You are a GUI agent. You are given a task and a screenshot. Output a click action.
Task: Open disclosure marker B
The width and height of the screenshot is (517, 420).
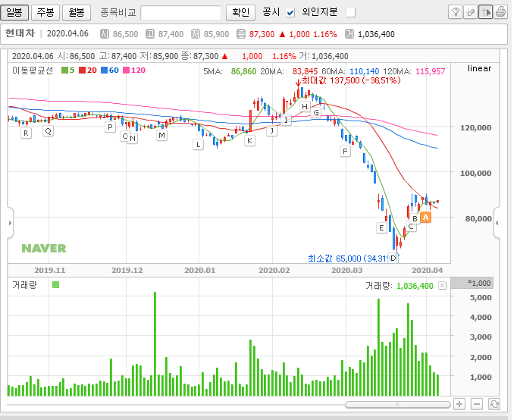[x=415, y=218]
